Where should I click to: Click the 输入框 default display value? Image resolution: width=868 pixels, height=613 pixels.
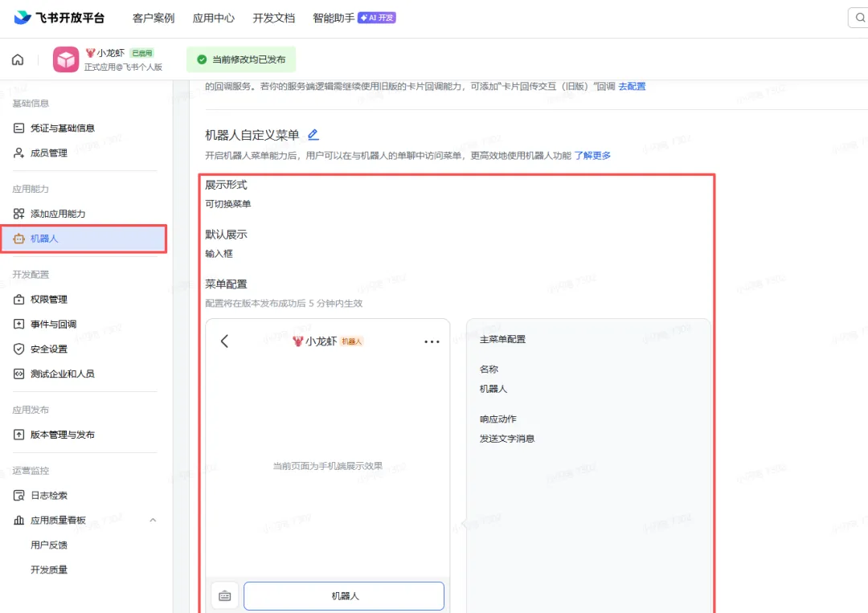[219, 254]
